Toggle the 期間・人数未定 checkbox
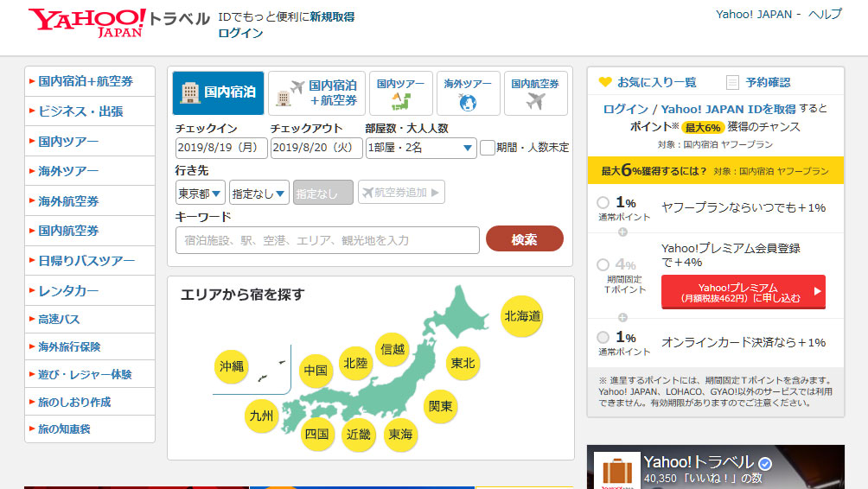The image size is (868, 489). [487, 148]
